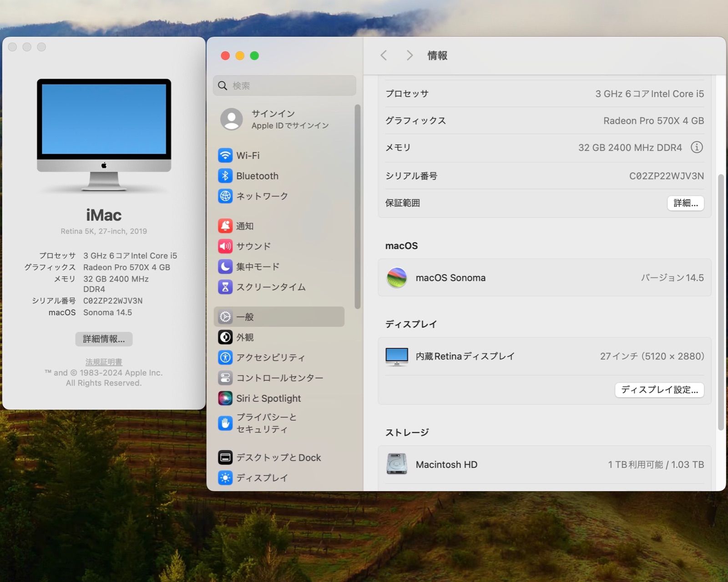Open スクリーンタイム hourglass icon
Image resolution: width=728 pixels, height=582 pixels.
[225, 287]
